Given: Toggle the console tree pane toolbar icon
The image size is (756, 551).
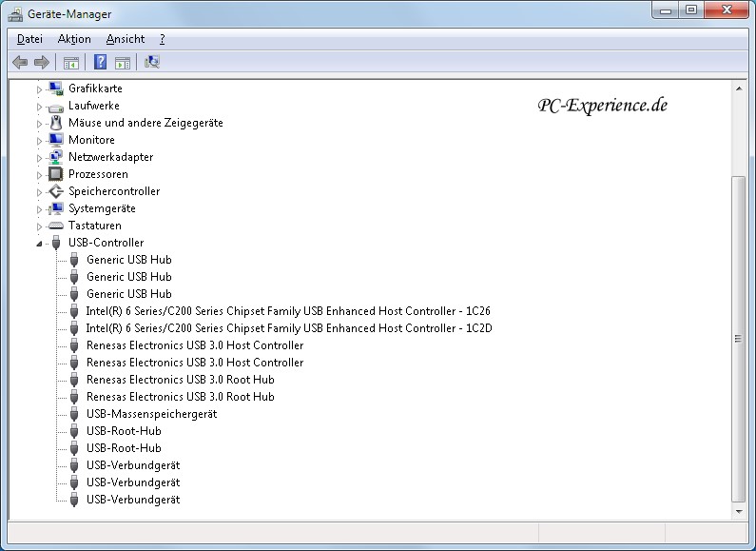Looking at the screenshot, I should (x=70, y=63).
